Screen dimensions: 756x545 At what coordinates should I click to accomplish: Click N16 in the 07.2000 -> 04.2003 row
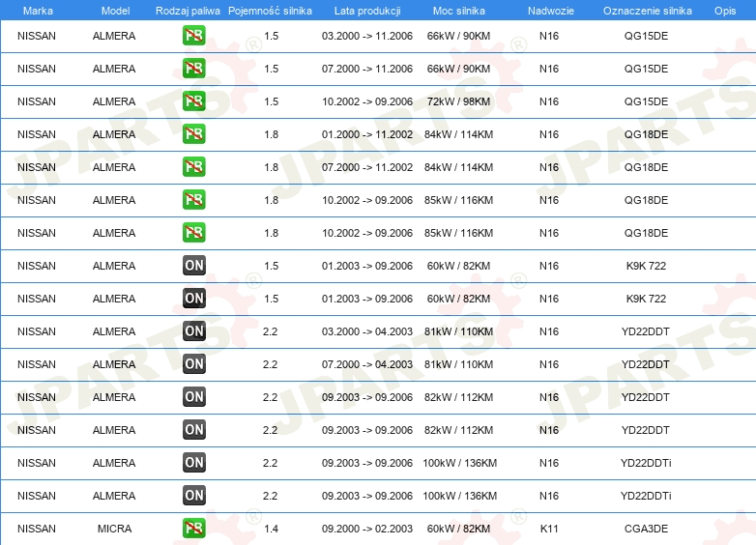point(549,363)
